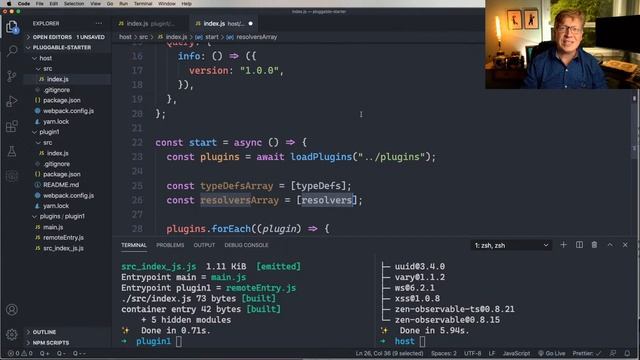
Task: Open Explorer more actions ellipsis
Action: click(x=99, y=24)
